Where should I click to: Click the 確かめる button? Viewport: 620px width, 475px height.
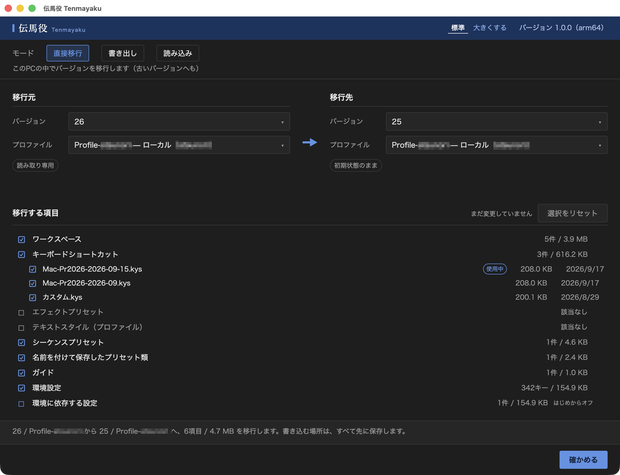[583, 460]
